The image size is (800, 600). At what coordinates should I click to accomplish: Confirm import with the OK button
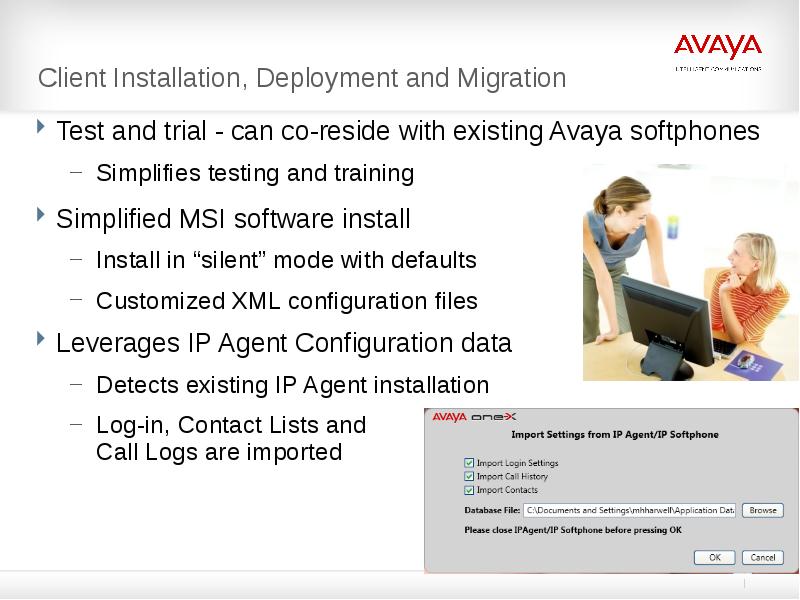pyautogui.click(x=714, y=557)
